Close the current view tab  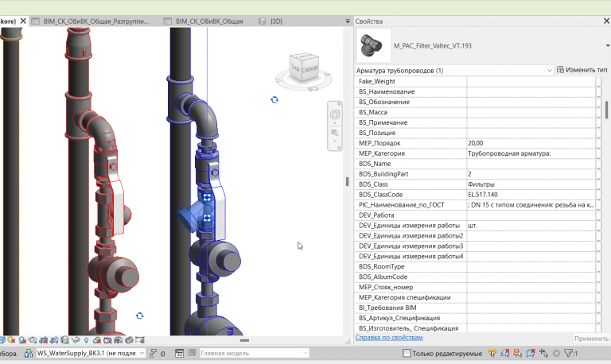coord(23,21)
